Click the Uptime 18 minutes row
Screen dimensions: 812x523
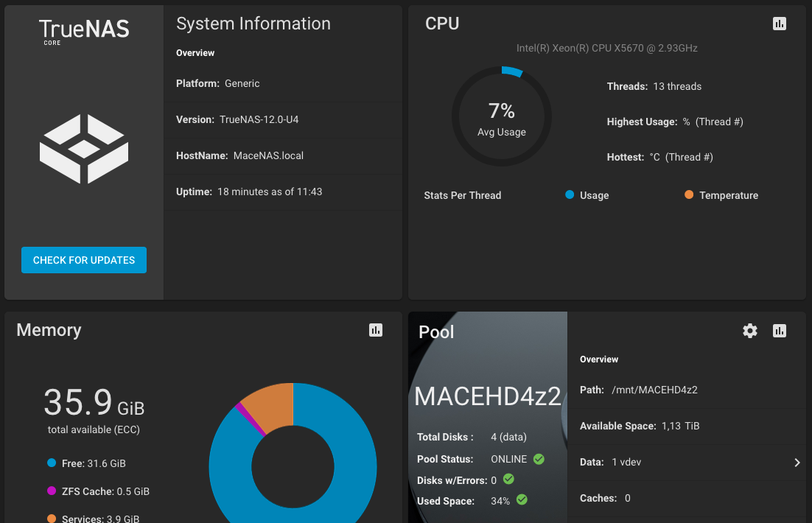(x=283, y=192)
